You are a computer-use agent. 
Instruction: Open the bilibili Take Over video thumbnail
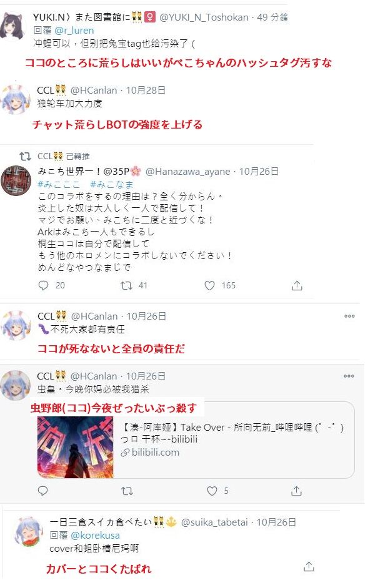pyautogui.click(x=75, y=447)
